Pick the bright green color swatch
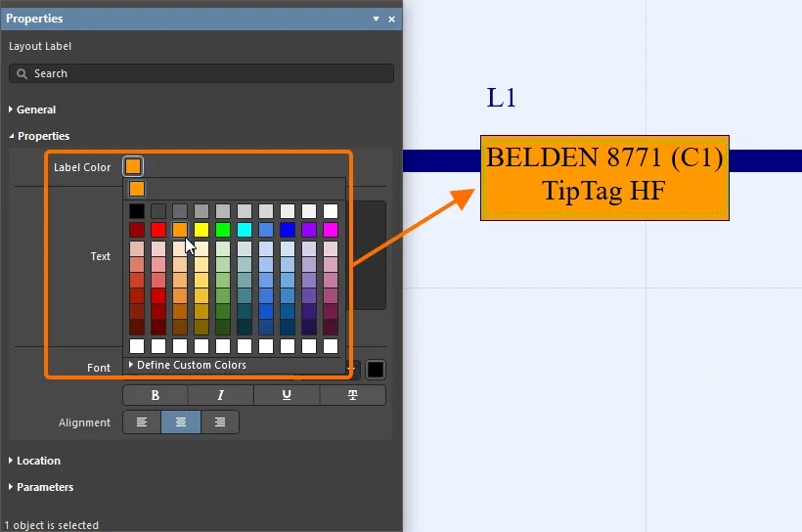 [x=223, y=230]
